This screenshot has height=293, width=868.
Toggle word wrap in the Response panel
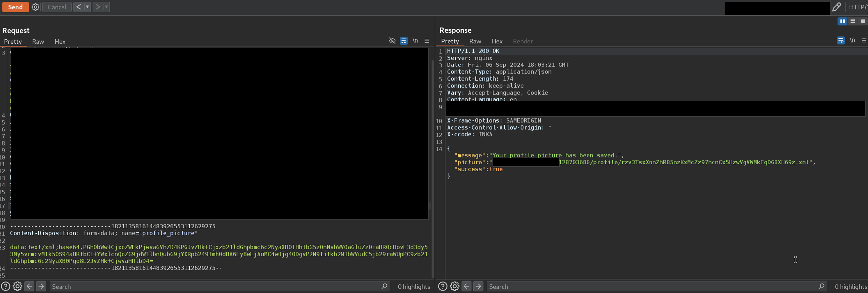click(x=841, y=40)
